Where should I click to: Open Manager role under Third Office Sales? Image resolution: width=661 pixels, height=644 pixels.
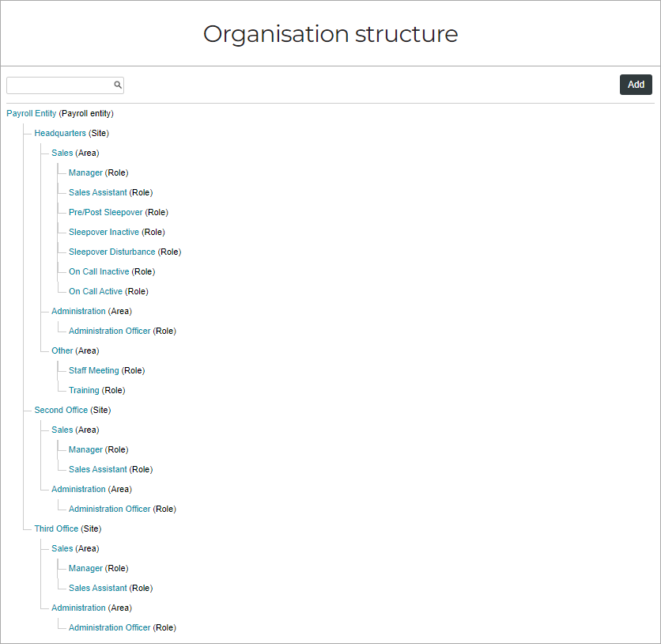(85, 569)
